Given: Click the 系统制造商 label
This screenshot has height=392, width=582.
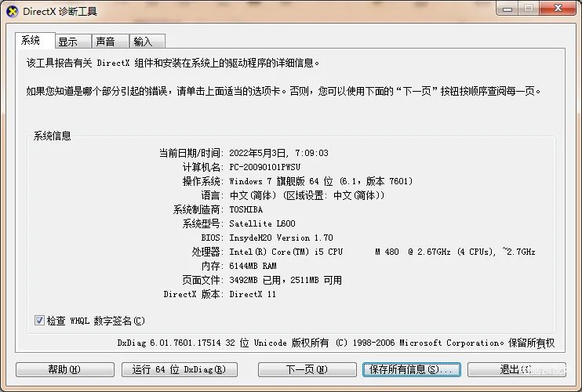Looking at the screenshot, I should [198, 209].
